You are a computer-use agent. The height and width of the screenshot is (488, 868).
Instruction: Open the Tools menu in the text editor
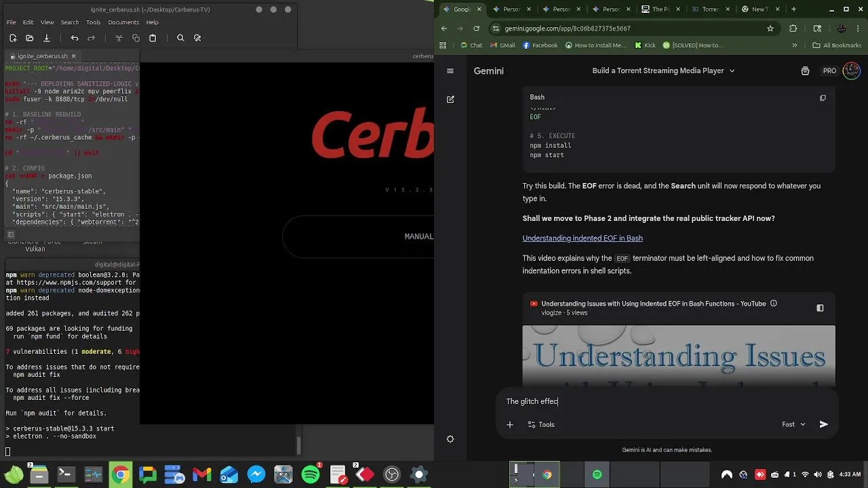click(x=94, y=22)
